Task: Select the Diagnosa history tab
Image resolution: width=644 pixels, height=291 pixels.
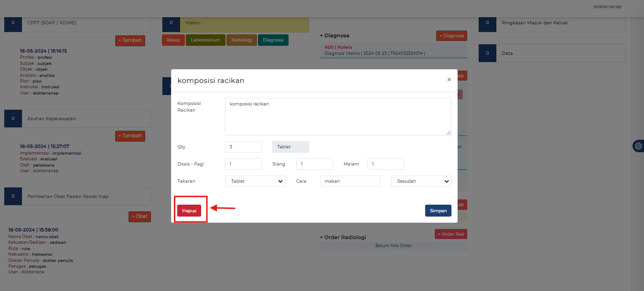Action: [273, 40]
